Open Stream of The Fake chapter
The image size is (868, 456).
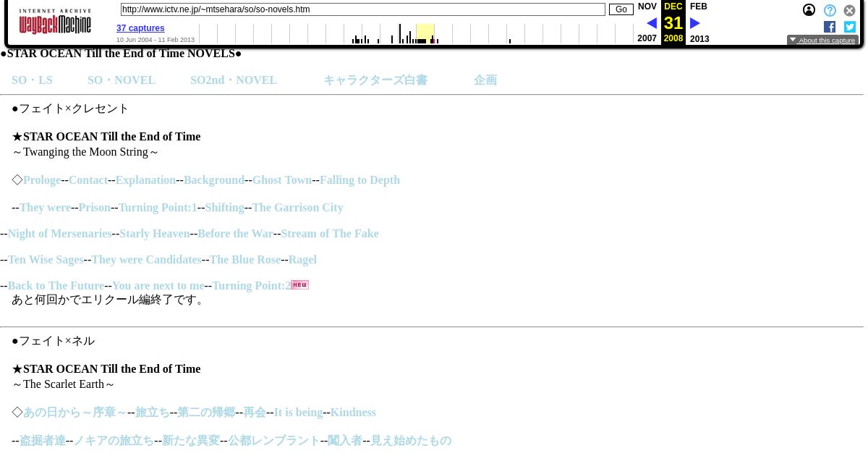330,234
